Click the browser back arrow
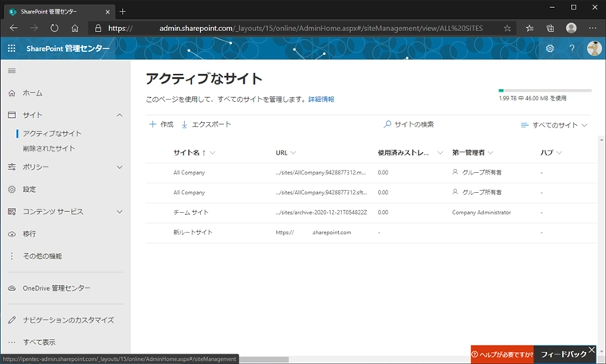This screenshot has height=364, width=606. (14, 28)
